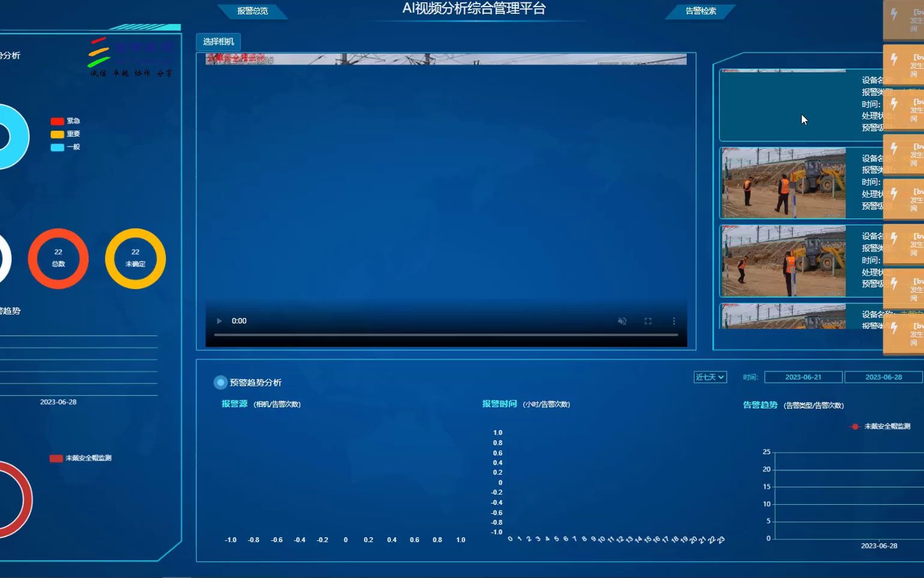Click the AI视频分析综合管理平台 title
Viewport: 924px width, 578px height.
coord(474,8)
